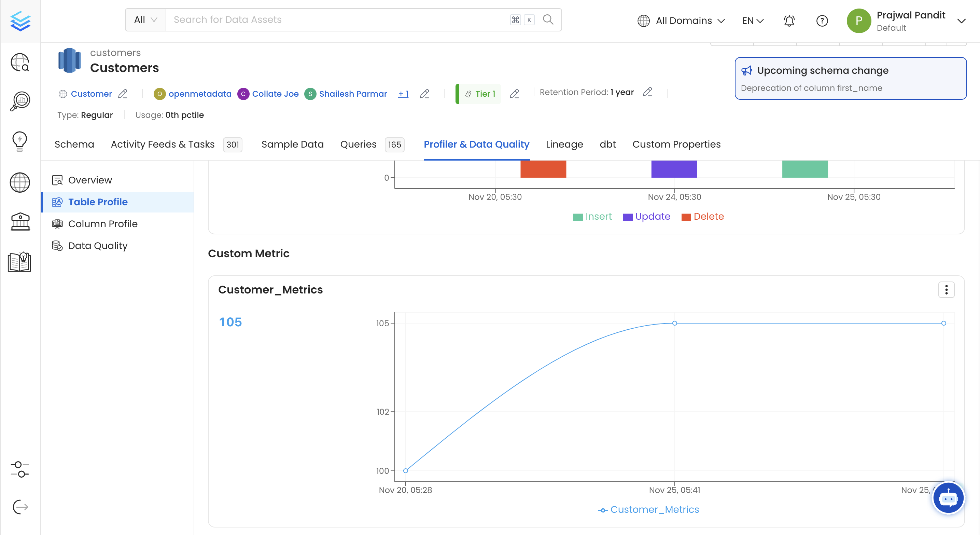Open the Sample Data tab
This screenshot has width=980, height=535.
292,144
